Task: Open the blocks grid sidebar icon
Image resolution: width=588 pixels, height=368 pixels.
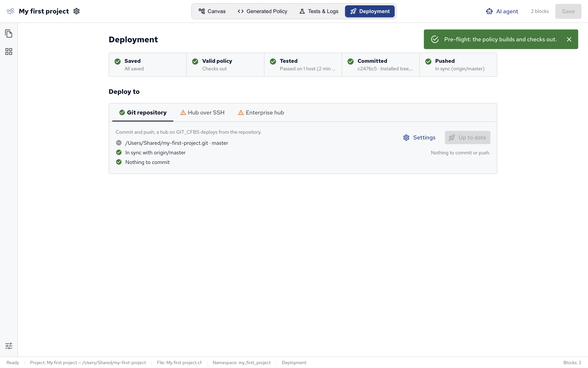Action: click(x=9, y=51)
